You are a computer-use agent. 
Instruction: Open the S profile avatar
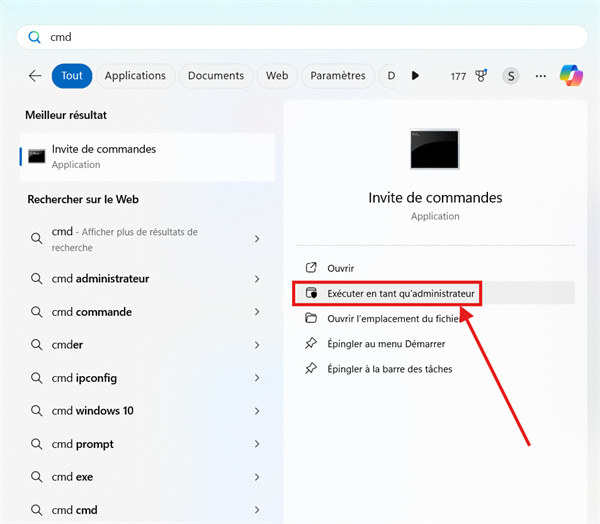coord(511,76)
